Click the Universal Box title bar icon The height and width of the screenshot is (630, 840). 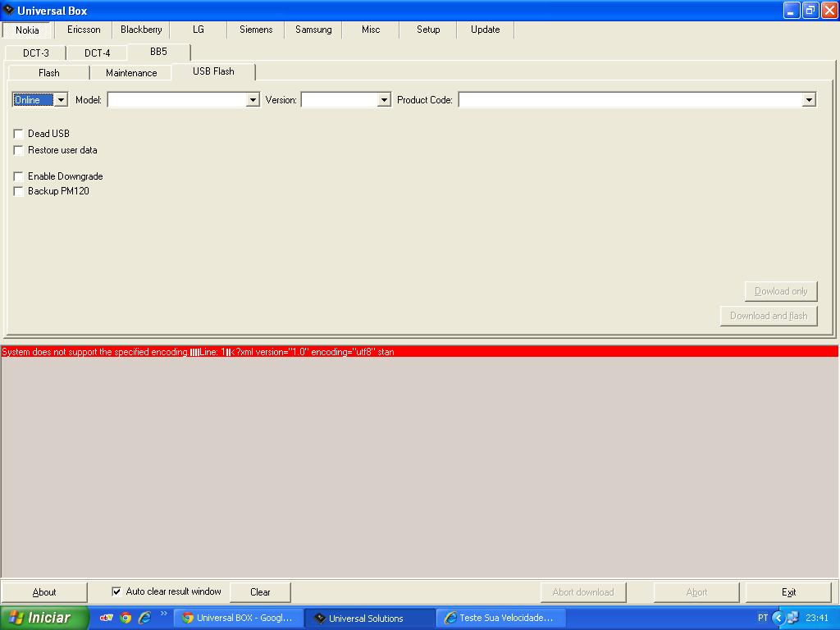[8, 10]
